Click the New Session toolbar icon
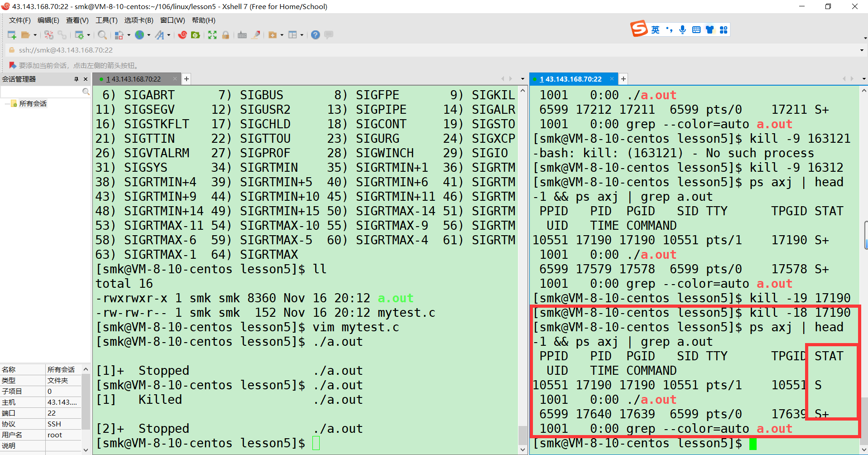Viewport: 868px width, 455px height. pos(12,35)
